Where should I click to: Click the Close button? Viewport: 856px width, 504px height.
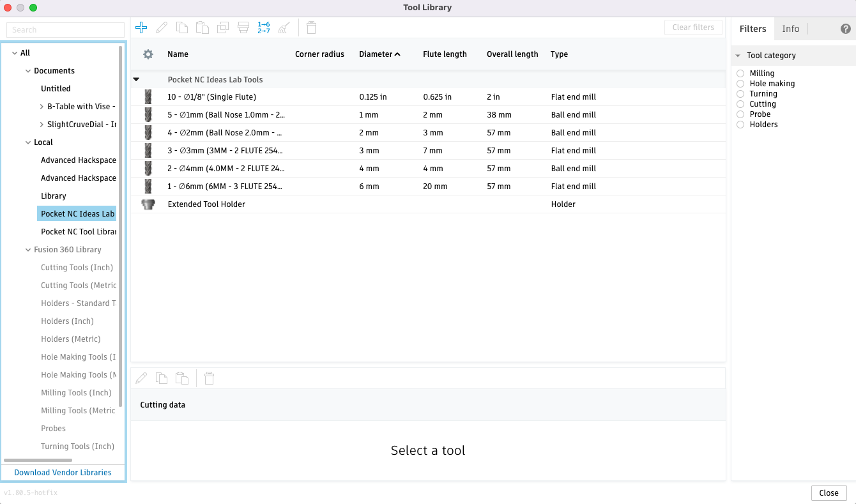click(829, 493)
